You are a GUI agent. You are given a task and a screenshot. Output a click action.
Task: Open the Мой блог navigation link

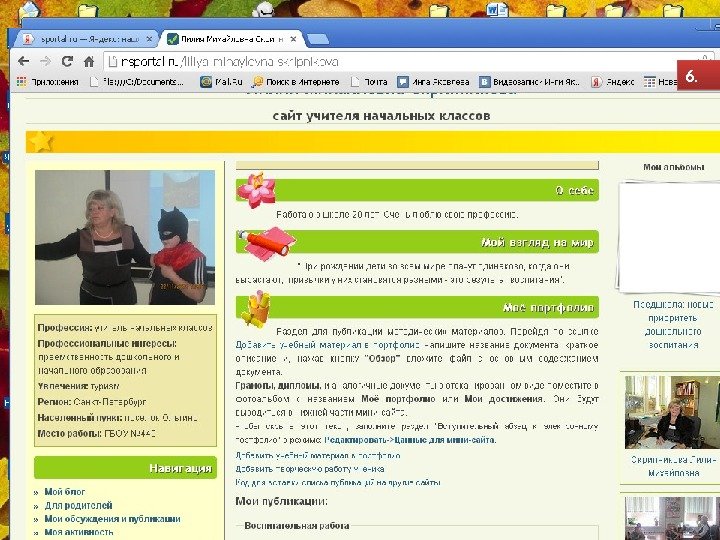tap(65, 492)
